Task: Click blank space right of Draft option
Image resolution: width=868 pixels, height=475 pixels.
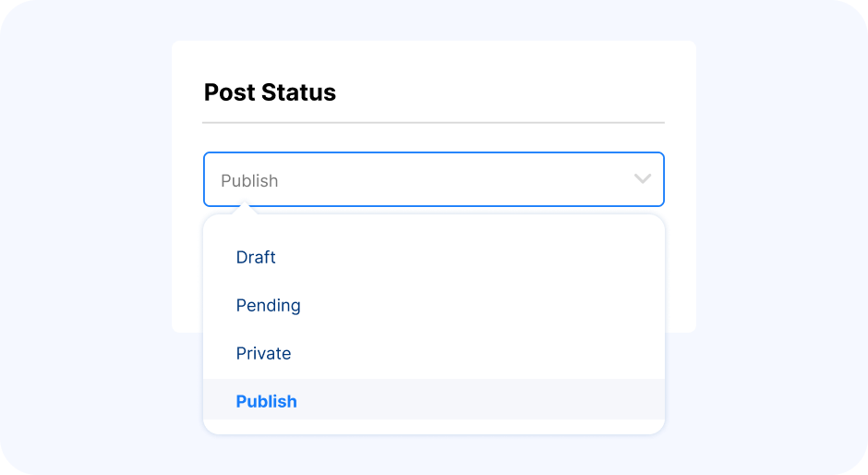Action: (x=471, y=257)
